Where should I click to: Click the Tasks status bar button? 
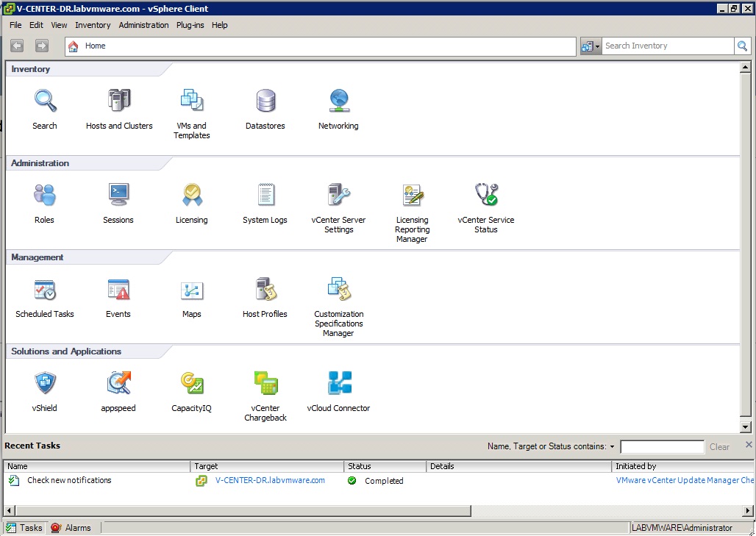(24, 528)
